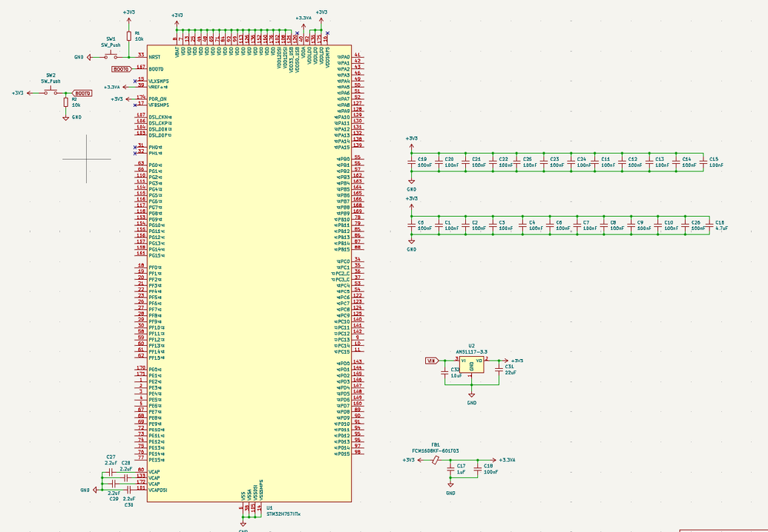Image resolution: width=768 pixels, height=532 pixels.
Task: Select capacitor C29 symbol
Action: pos(114,484)
